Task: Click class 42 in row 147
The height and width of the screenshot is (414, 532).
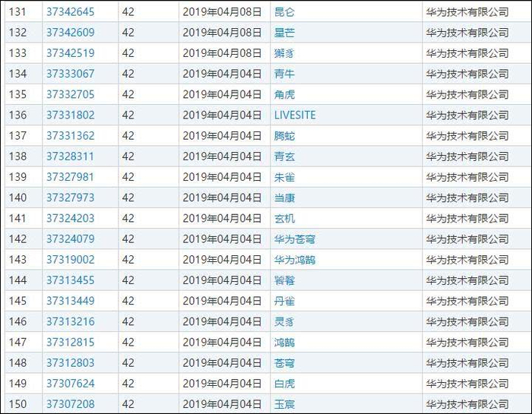Action: (x=128, y=343)
